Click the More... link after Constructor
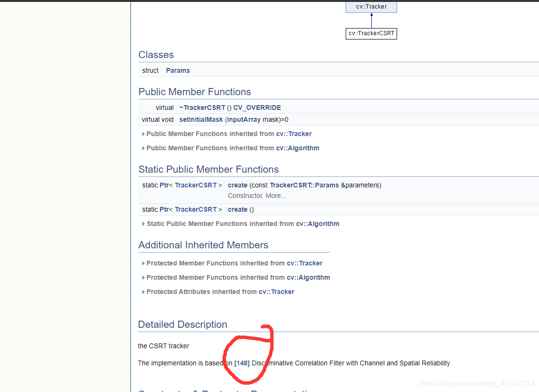The height and width of the screenshot is (392, 539). 276,196
